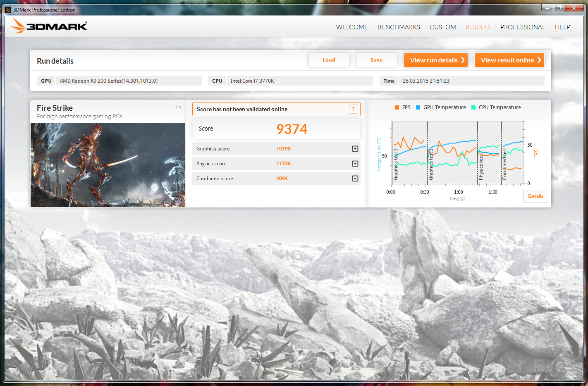
Task: Switch to the Benchmarks tab
Action: point(399,27)
